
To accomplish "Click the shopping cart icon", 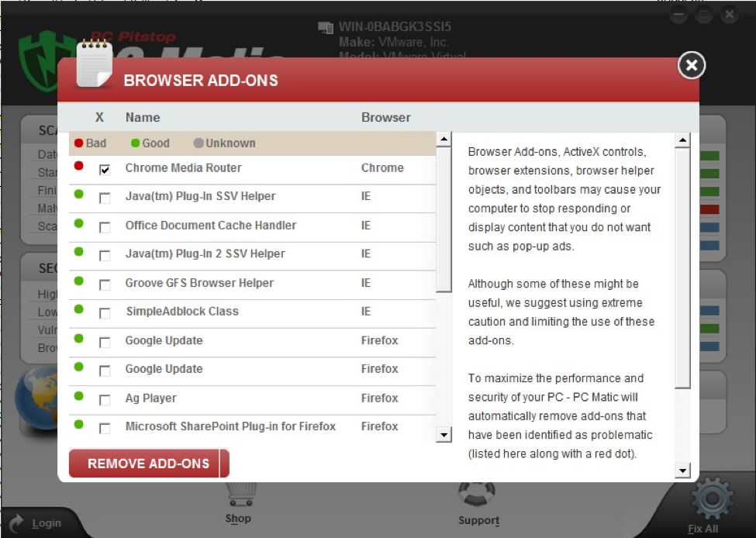I will [241, 494].
